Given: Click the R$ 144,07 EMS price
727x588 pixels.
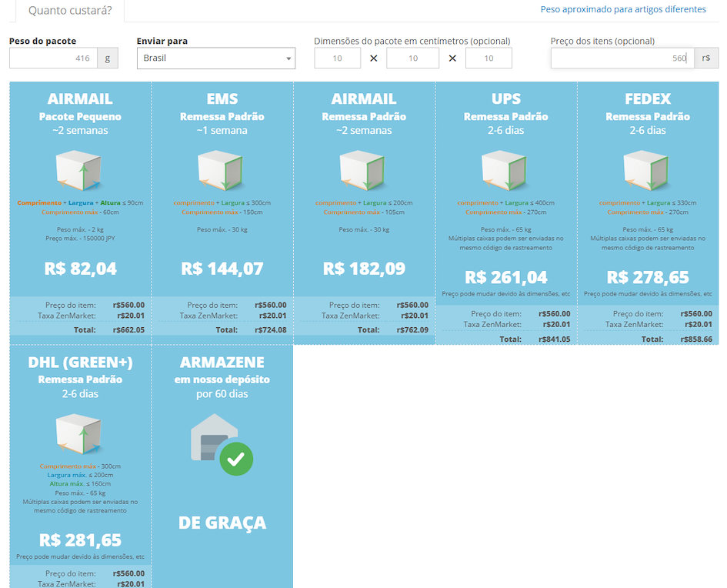Looking at the screenshot, I should pos(222,269).
